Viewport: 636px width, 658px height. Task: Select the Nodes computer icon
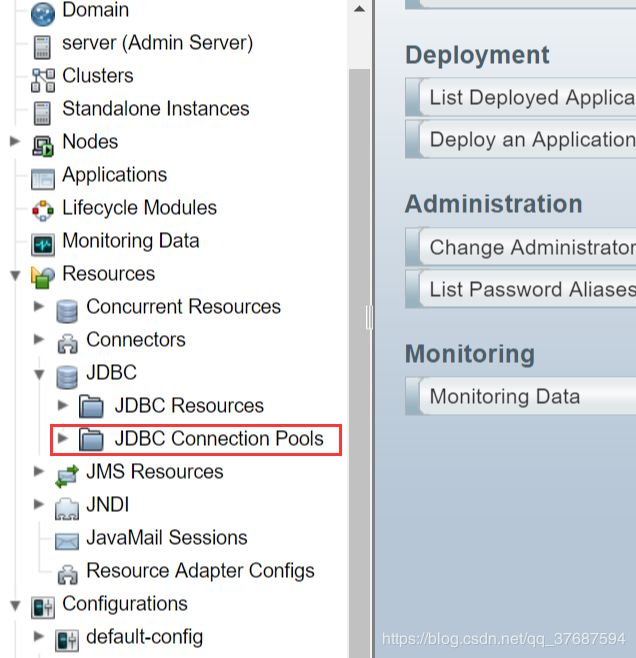pos(42,146)
